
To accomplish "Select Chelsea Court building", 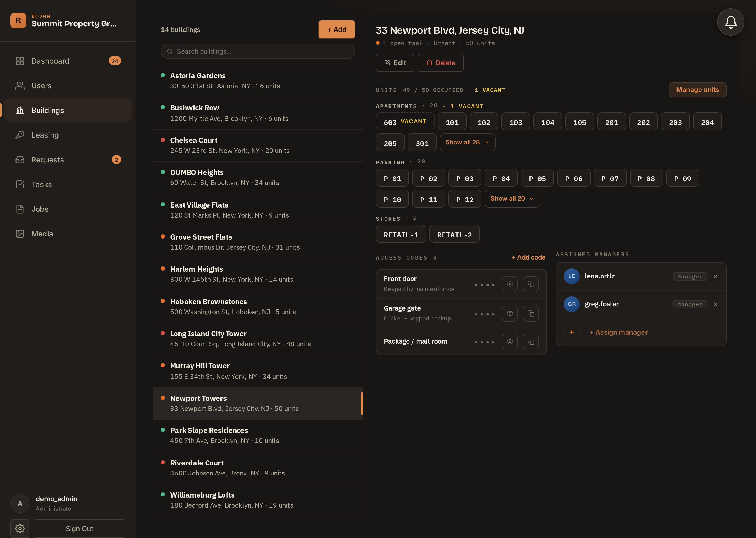I will click(x=258, y=146).
